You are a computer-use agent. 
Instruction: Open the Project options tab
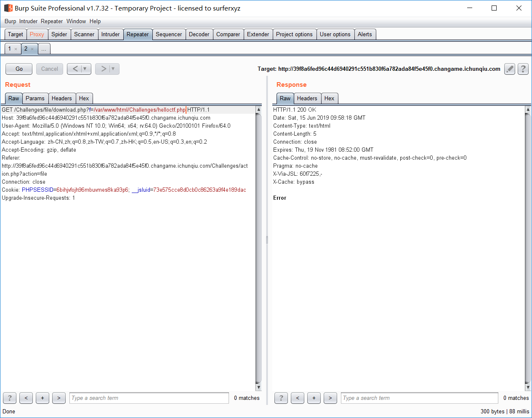click(x=294, y=35)
